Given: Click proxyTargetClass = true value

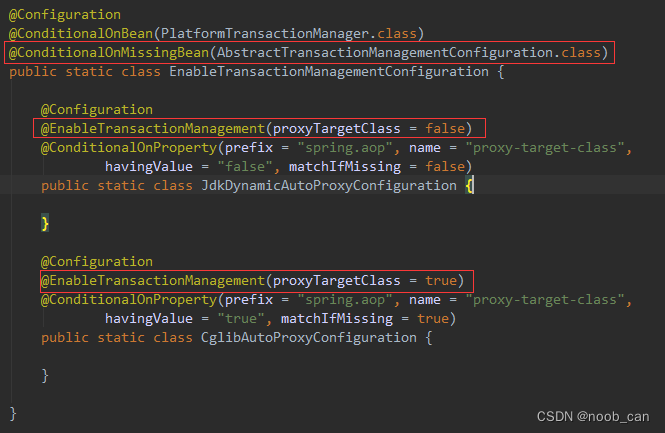Looking at the screenshot, I should (441, 280).
